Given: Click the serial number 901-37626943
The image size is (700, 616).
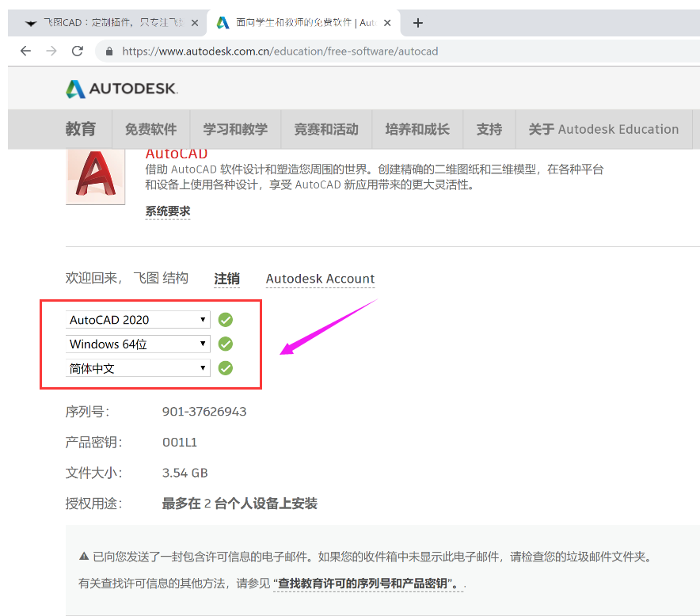Looking at the screenshot, I should coord(204,411).
